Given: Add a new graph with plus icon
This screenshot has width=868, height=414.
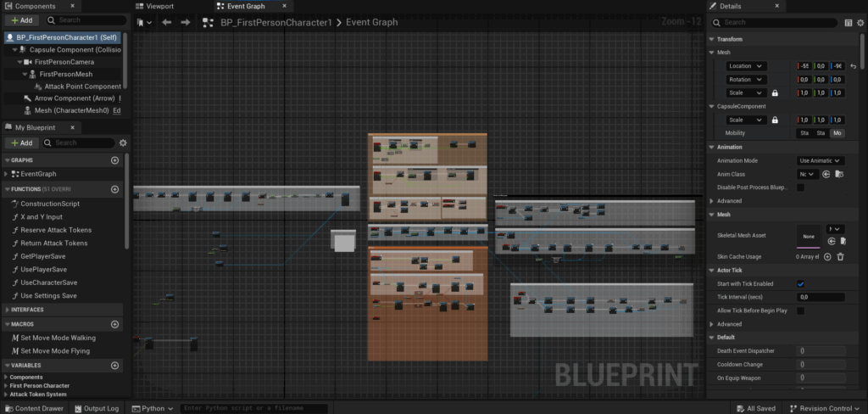Looking at the screenshot, I should pos(115,159).
